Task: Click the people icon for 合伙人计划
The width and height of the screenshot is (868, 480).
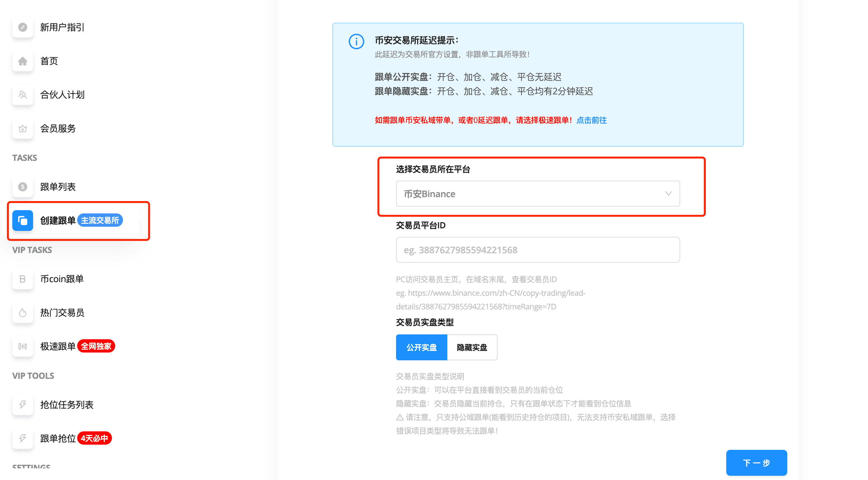Action: click(23, 95)
